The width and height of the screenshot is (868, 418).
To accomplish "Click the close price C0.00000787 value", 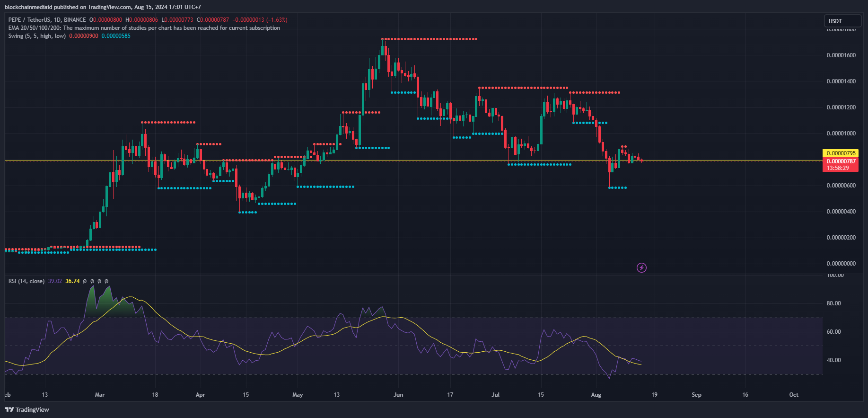I will (x=213, y=20).
